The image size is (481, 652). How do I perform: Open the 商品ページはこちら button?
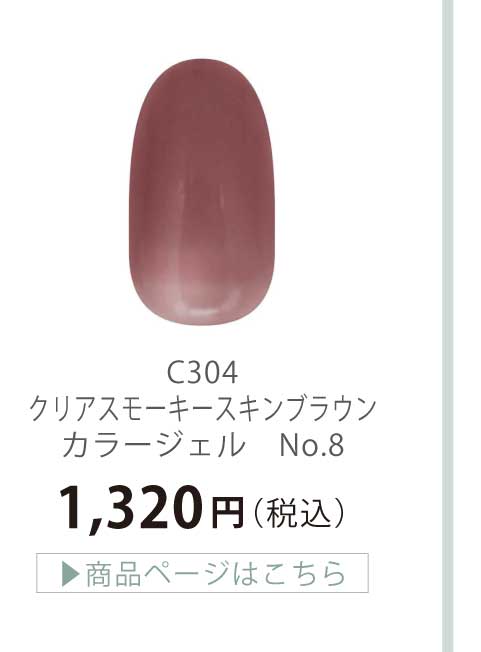(202, 573)
